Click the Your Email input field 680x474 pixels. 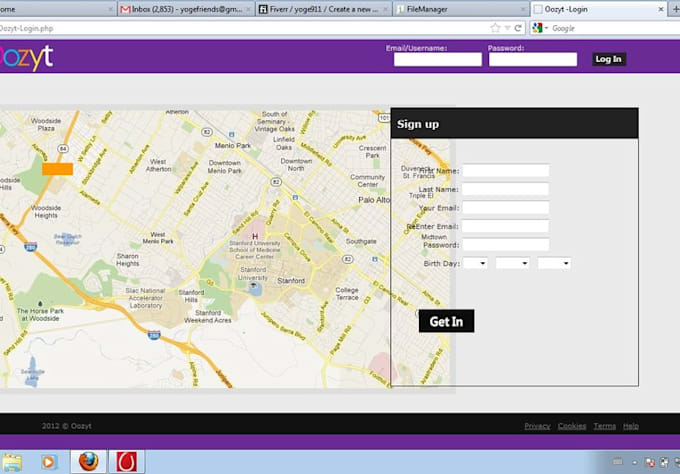point(506,208)
